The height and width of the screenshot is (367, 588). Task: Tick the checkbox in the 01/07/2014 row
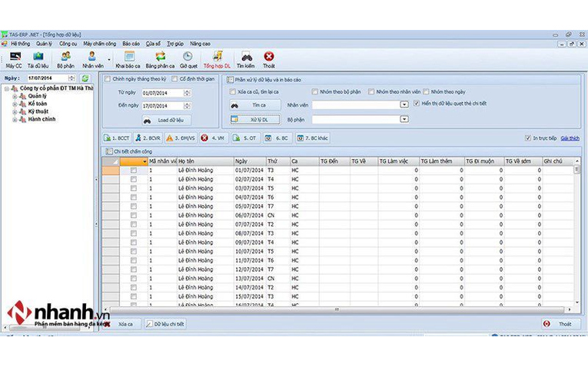click(134, 170)
